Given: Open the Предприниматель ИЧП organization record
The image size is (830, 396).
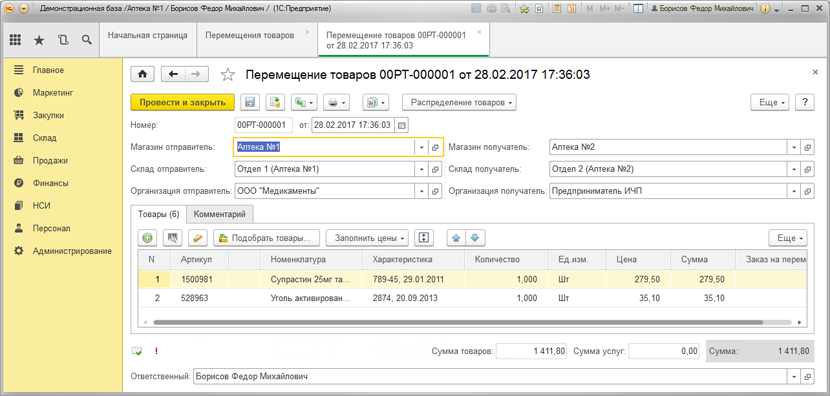Looking at the screenshot, I should coord(807,191).
